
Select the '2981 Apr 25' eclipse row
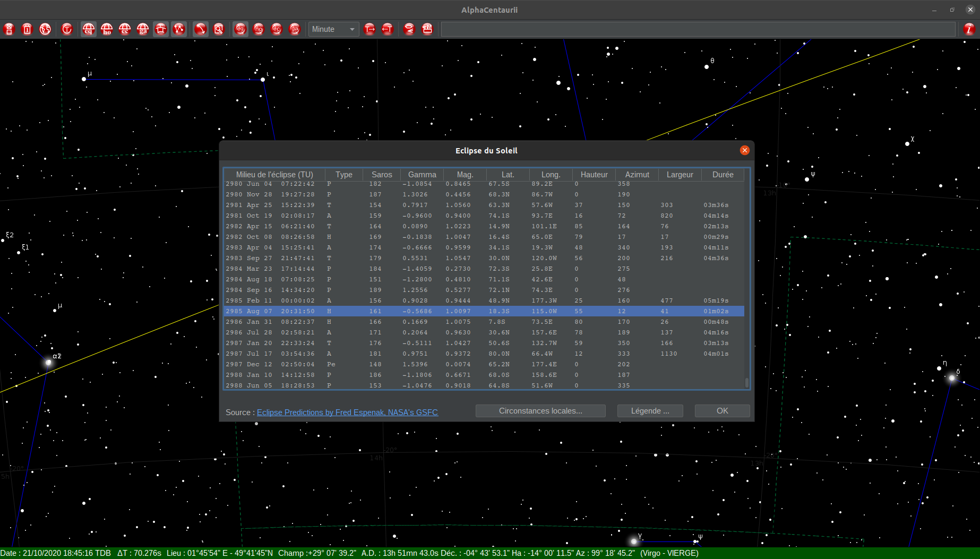pos(484,205)
